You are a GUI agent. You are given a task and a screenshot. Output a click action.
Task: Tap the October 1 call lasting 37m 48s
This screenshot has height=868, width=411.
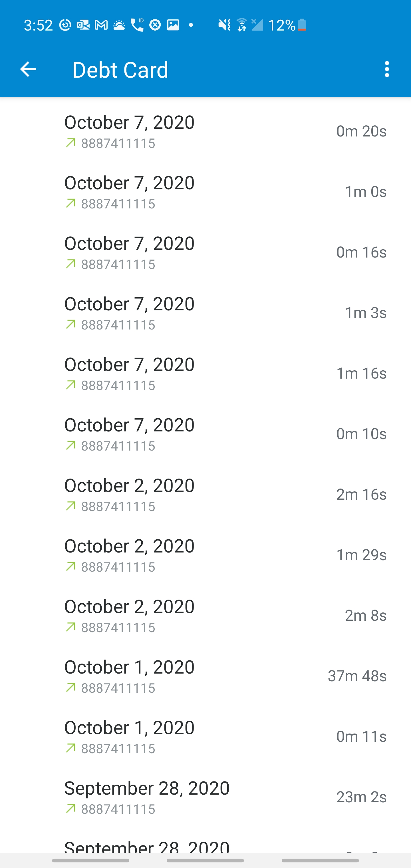205,676
